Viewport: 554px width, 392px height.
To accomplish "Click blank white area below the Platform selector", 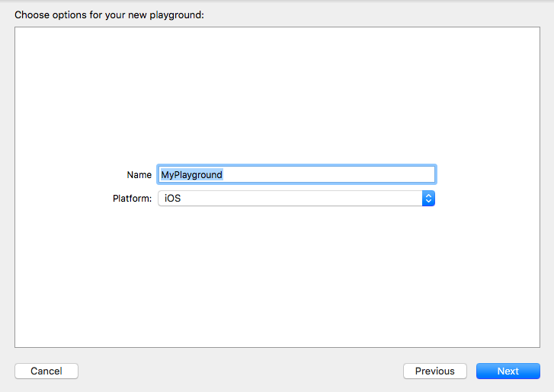I will tap(277, 276).
